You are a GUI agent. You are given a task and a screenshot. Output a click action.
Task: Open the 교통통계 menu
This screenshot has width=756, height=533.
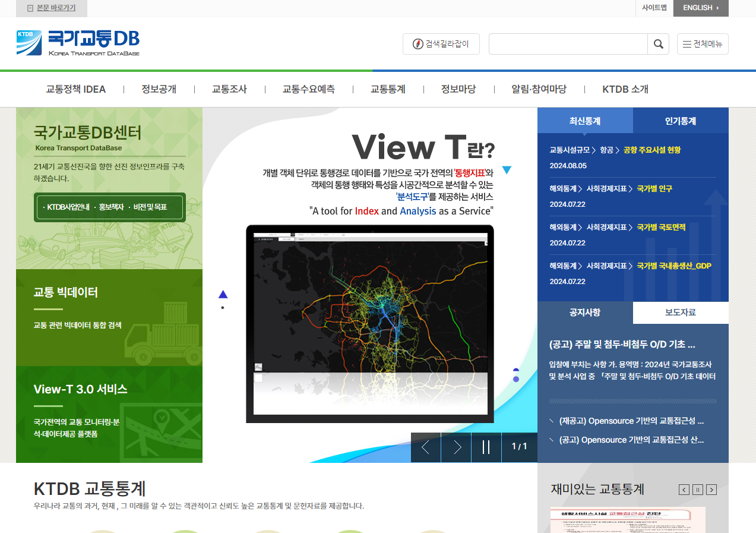click(x=388, y=89)
